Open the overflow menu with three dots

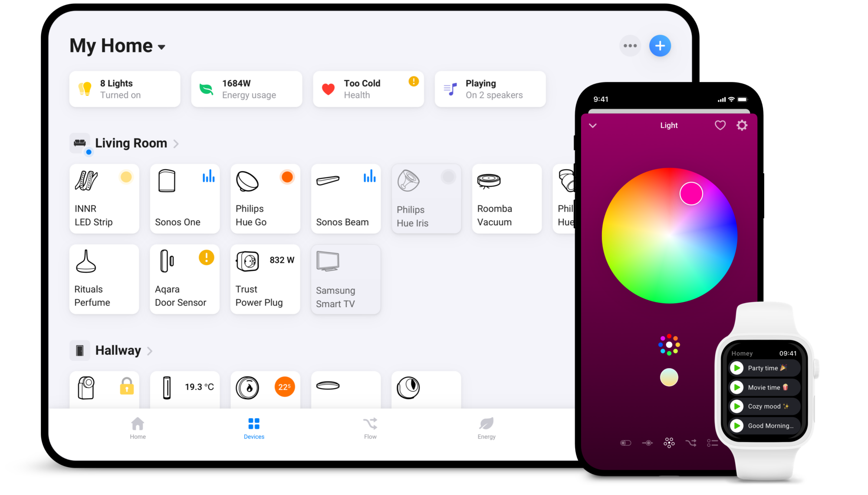click(x=630, y=45)
